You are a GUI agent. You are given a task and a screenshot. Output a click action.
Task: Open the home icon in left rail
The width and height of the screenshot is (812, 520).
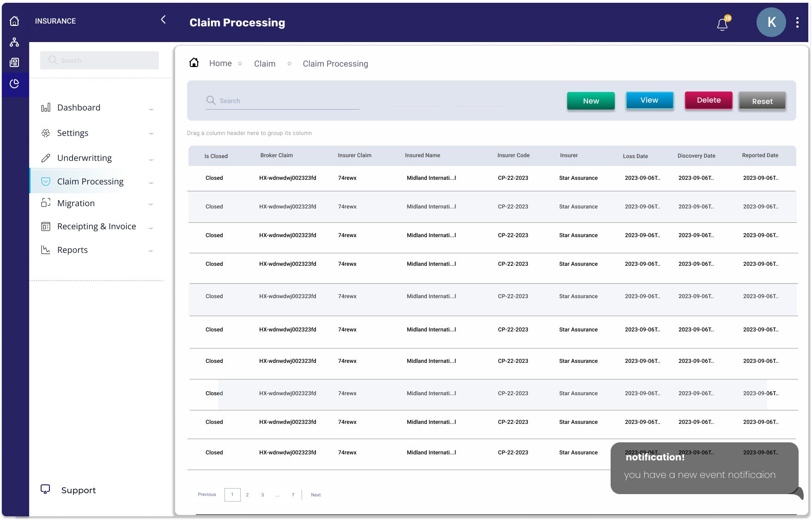click(x=14, y=21)
